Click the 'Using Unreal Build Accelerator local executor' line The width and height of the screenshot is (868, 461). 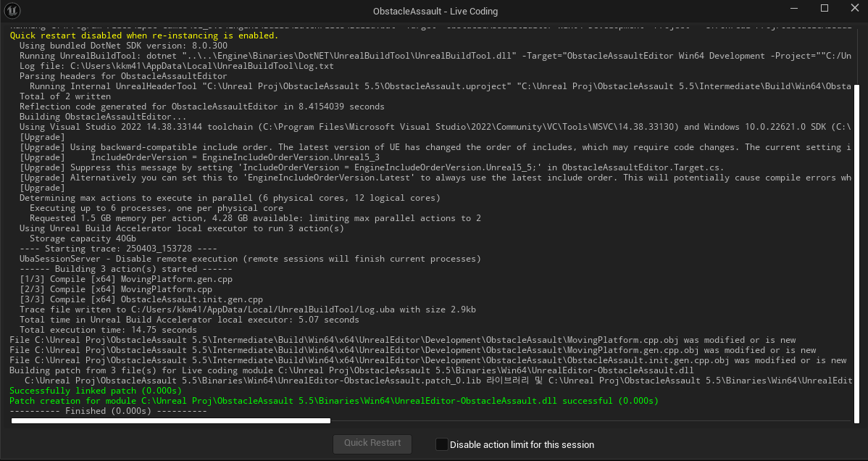pos(182,228)
